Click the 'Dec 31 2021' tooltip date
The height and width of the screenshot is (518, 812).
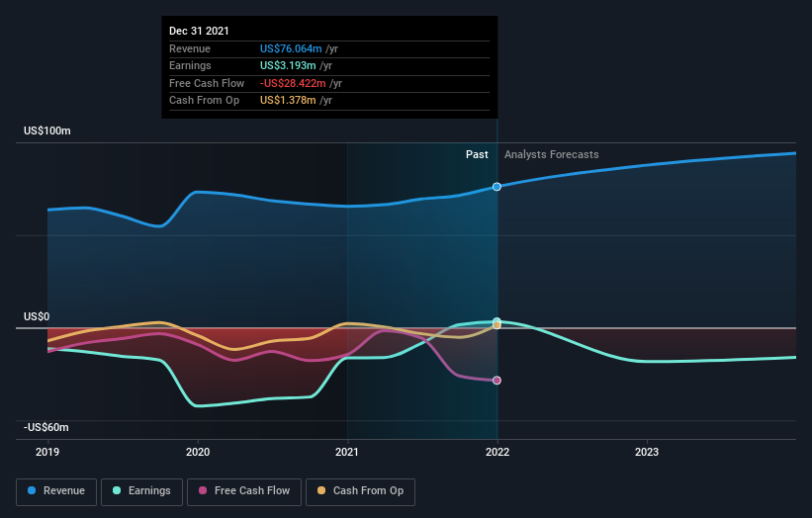click(199, 31)
